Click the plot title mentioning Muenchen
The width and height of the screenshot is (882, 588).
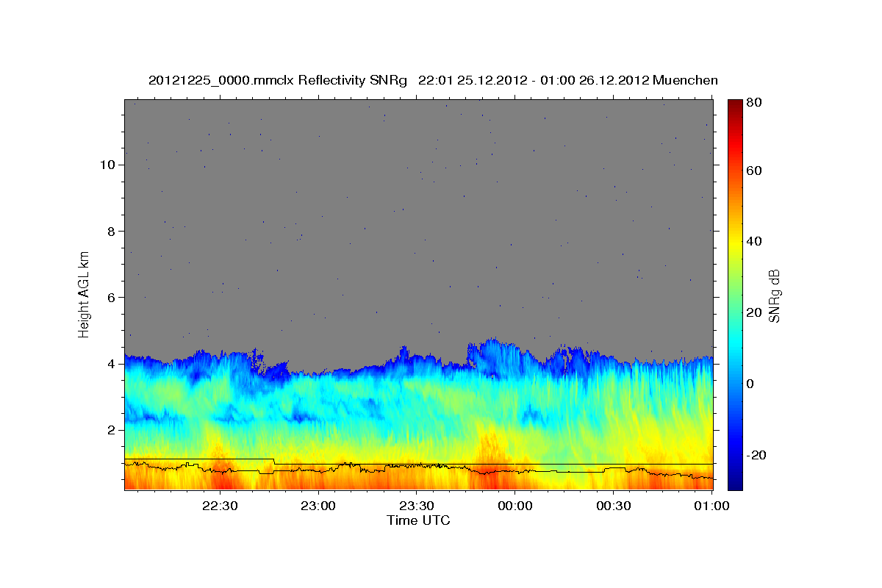433,80
